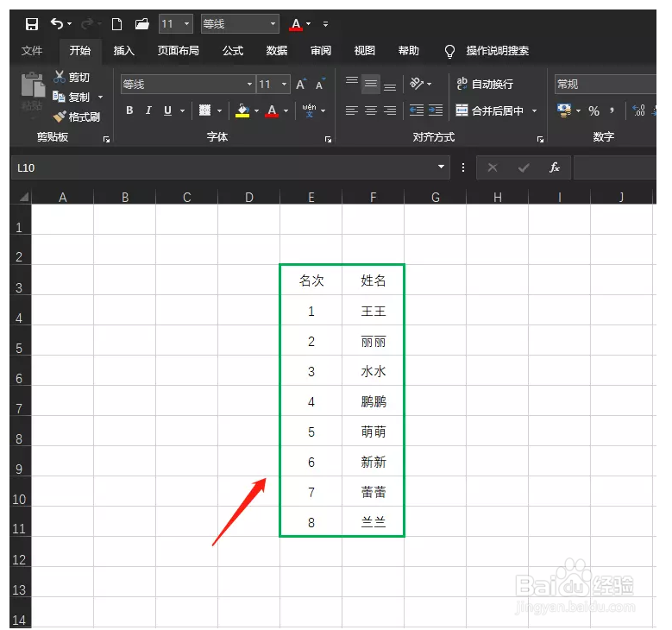Click the New blank document icon

point(116,24)
